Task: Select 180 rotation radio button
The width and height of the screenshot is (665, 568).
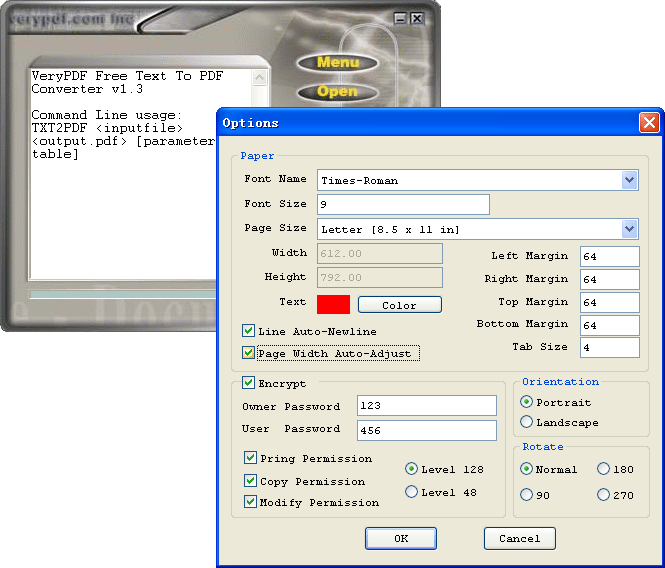Action: pos(604,469)
